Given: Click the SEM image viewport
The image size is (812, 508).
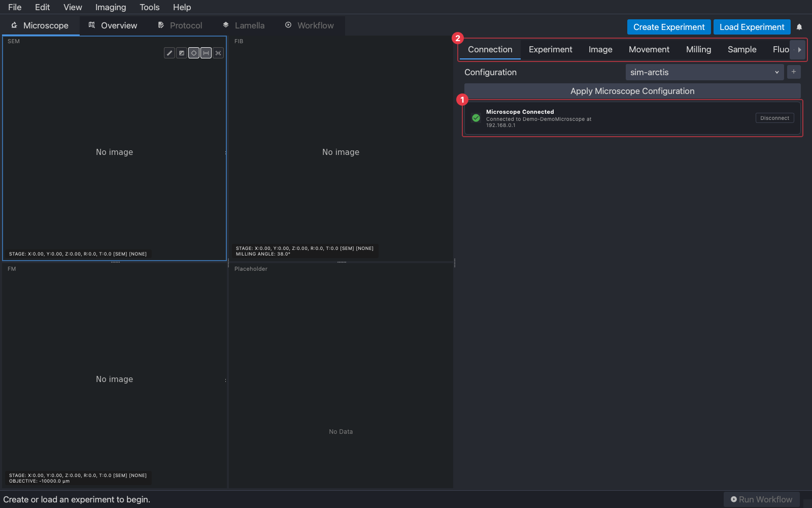Looking at the screenshot, I should point(115,148).
